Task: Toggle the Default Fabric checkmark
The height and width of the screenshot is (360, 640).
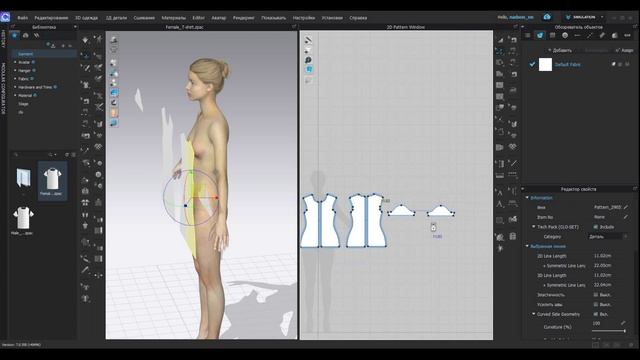Action: tap(532, 64)
